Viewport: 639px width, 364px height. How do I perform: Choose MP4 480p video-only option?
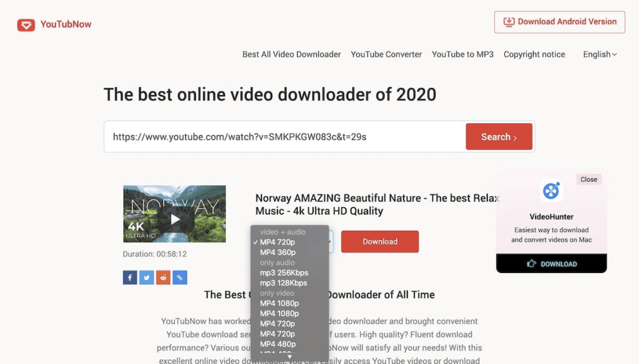tap(290, 344)
